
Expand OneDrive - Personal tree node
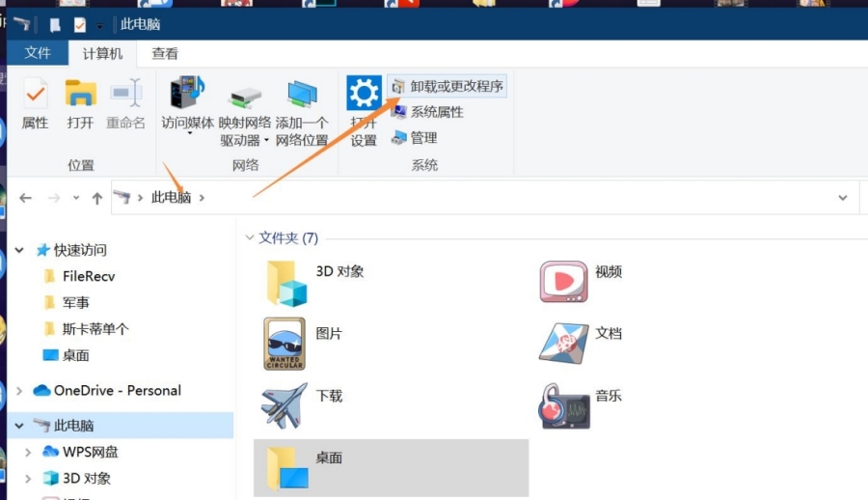coord(19,391)
